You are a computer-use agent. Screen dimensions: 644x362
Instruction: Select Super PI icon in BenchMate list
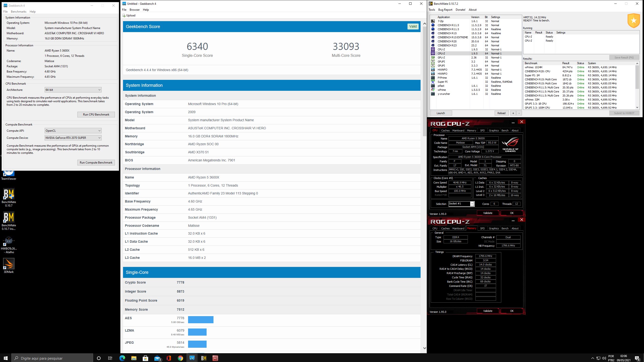433,82
